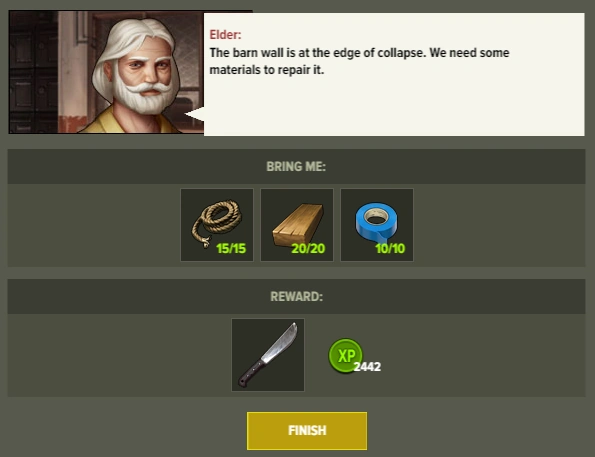The width and height of the screenshot is (595, 457).
Task: Click the 20/20 plank count
Action: pyautogui.click(x=308, y=249)
